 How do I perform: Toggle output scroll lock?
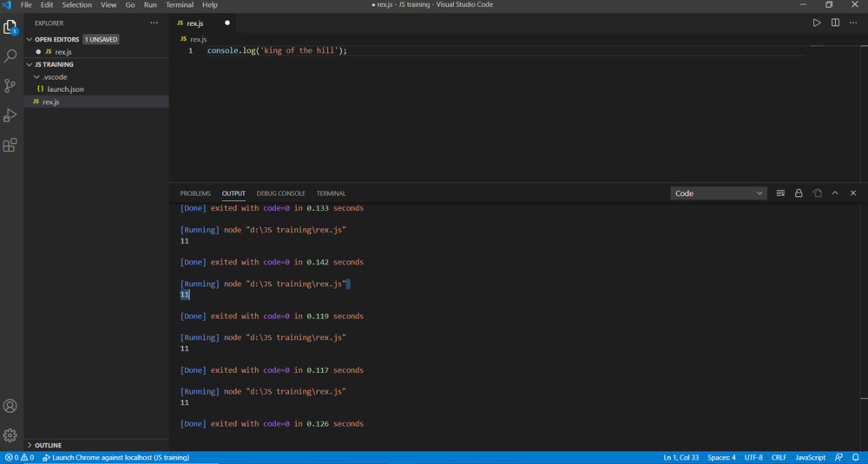pyautogui.click(x=799, y=193)
